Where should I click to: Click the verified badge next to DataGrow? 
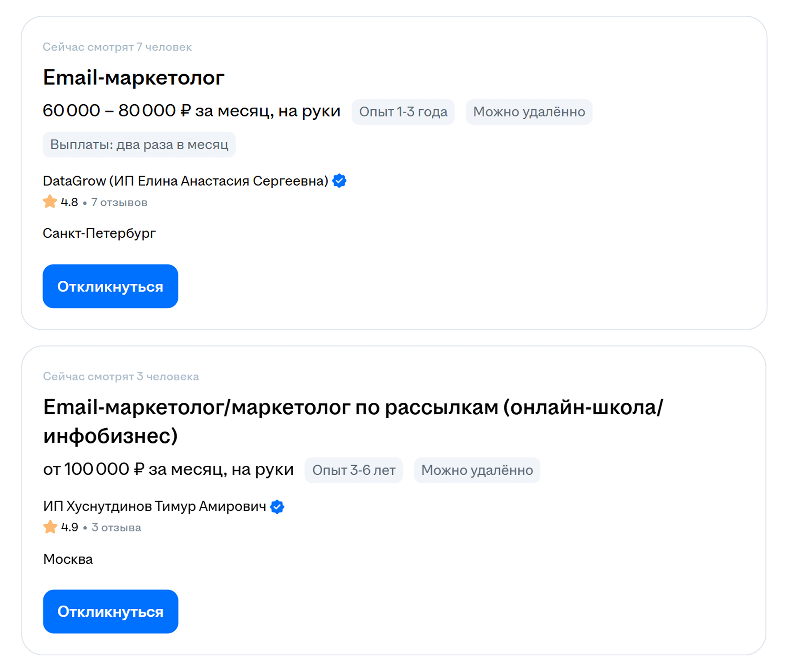tap(339, 181)
